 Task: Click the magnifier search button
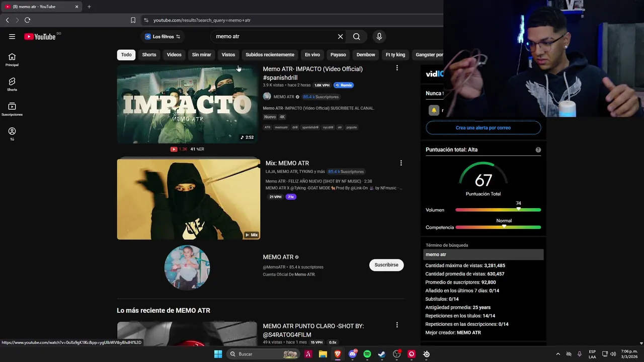click(356, 37)
